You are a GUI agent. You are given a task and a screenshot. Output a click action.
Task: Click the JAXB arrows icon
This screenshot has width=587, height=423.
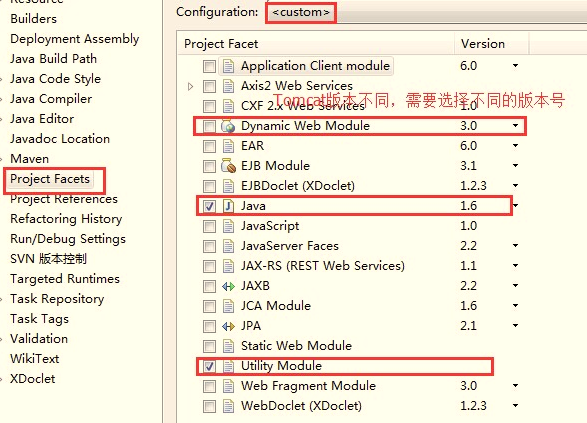coord(228,286)
